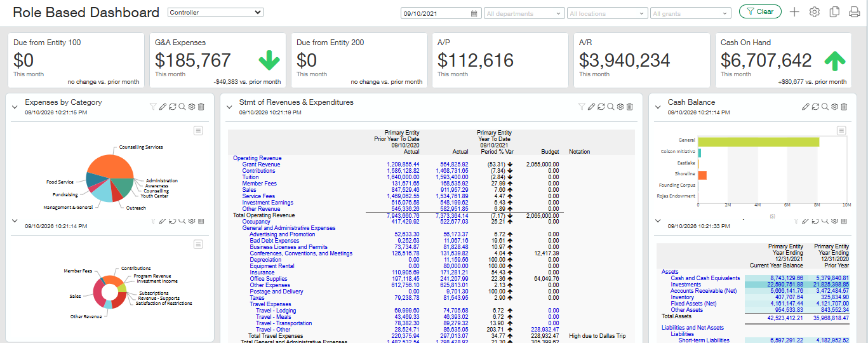Image resolution: width=868 pixels, height=343 pixels.
Task: Click the notation High due to Dallas Trip
Action: click(598, 336)
